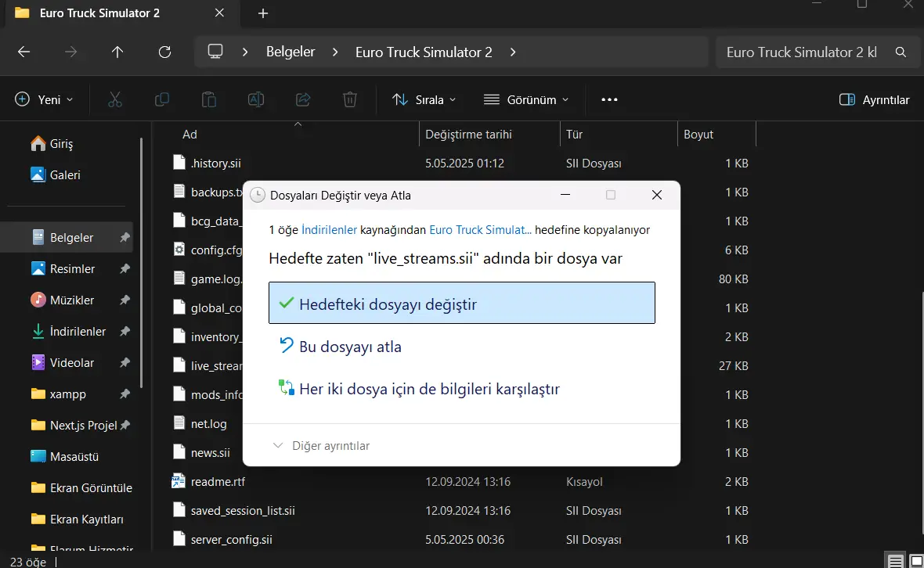
Task: Toggle the Ayrıntılar details pane
Action: point(874,99)
